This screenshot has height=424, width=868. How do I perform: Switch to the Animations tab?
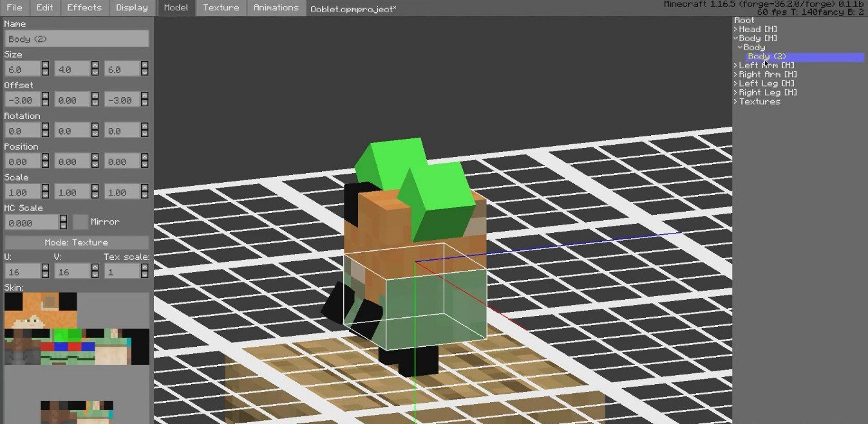click(x=276, y=8)
